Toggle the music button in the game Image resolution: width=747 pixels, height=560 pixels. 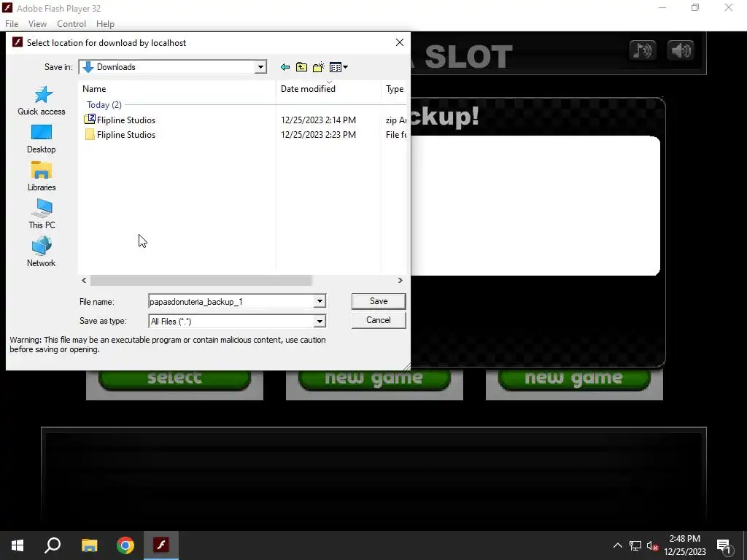[x=642, y=50]
